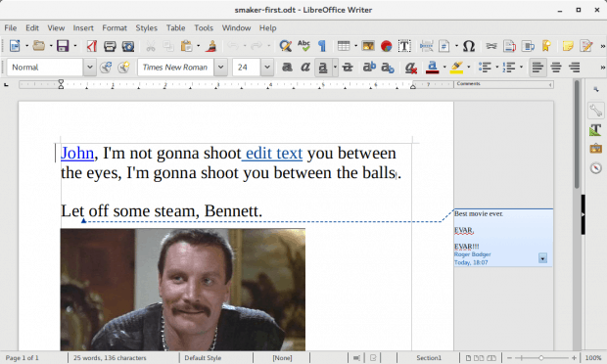Viewport: 607px width, 364px height.
Task: Insert special character Omega icon
Action: click(469, 46)
